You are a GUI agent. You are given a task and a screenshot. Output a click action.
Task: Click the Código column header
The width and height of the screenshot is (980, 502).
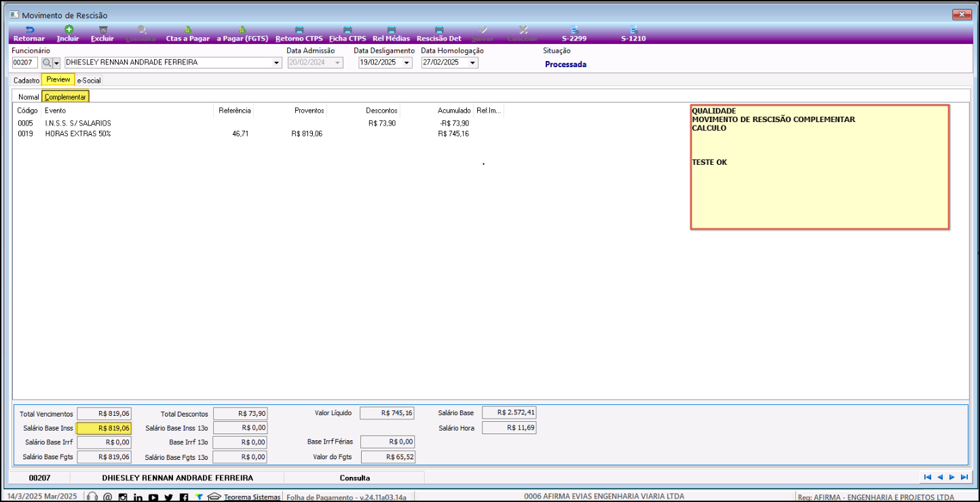tap(28, 110)
